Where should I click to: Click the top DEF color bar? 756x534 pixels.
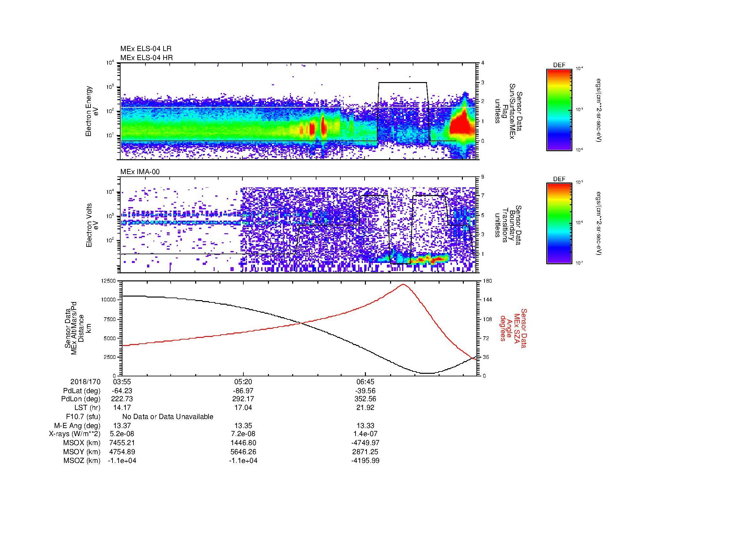[559, 110]
